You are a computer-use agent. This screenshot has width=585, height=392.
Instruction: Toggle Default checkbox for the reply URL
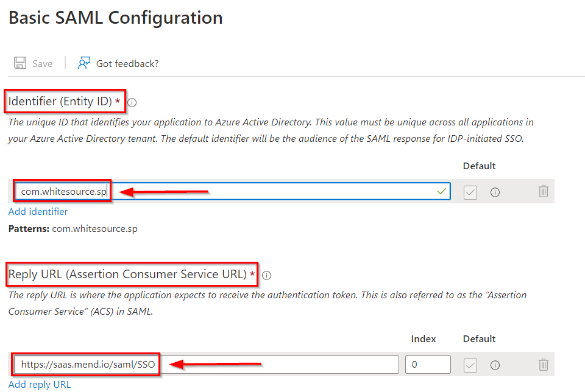[470, 365]
